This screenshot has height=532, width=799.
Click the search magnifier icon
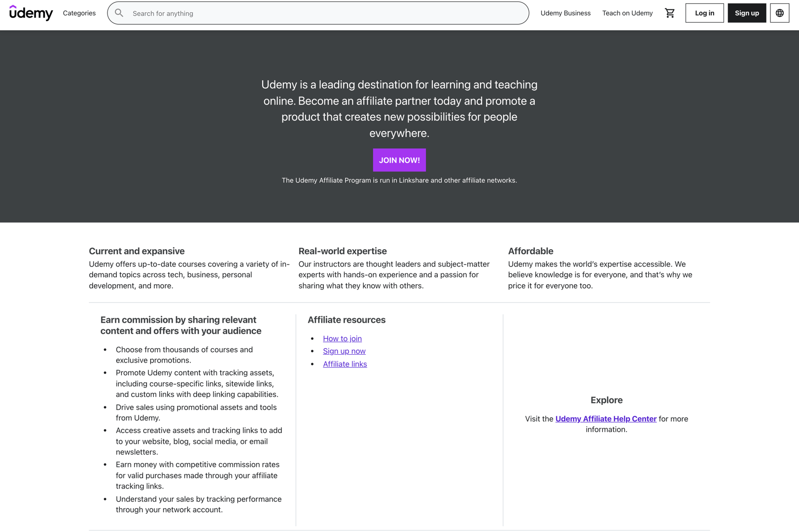(x=119, y=13)
